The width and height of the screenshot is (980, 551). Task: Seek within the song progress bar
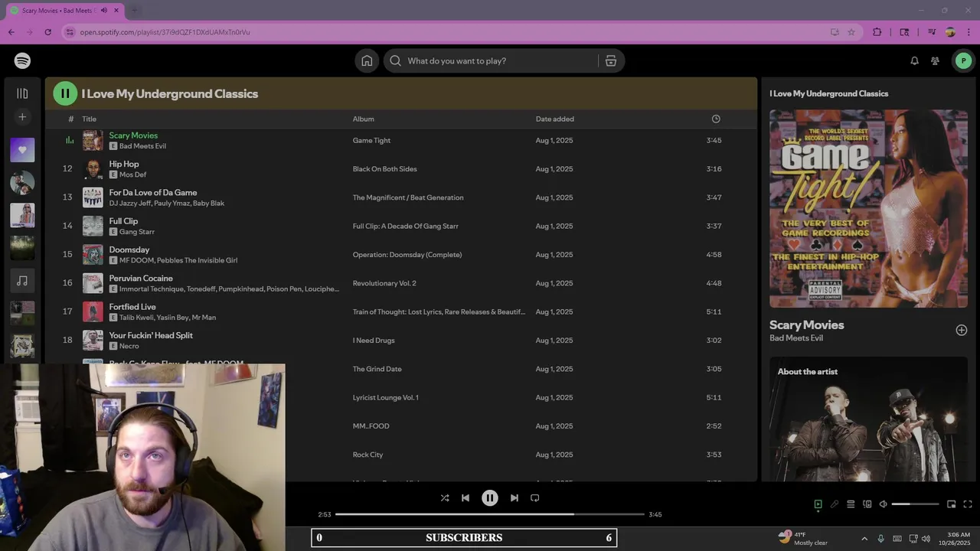(490, 514)
